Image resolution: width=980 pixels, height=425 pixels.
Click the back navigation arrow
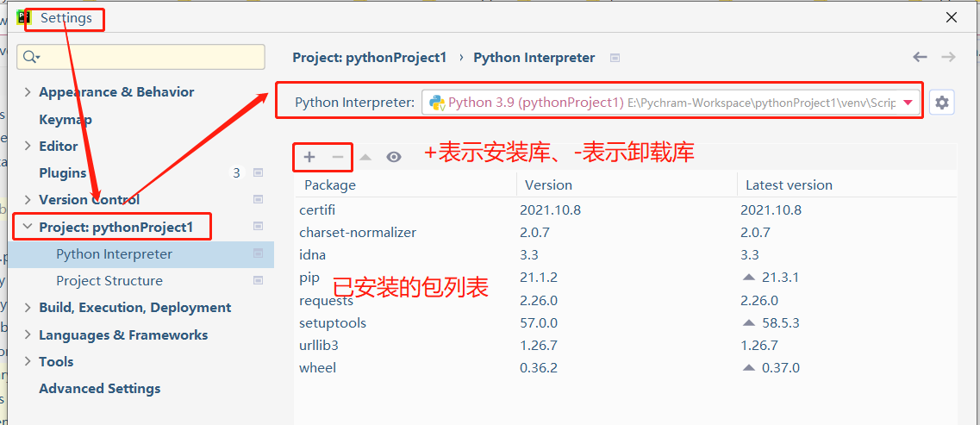[x=920, y=57]
